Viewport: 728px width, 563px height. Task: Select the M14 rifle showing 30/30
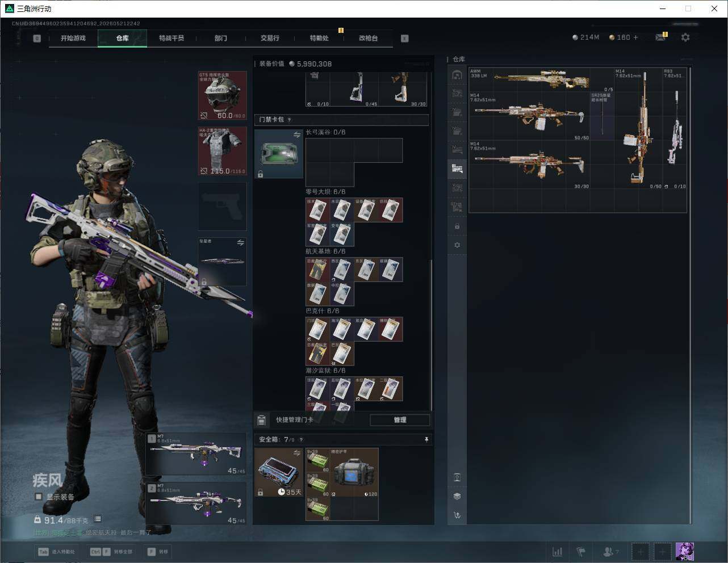click(x=529, y=165)
